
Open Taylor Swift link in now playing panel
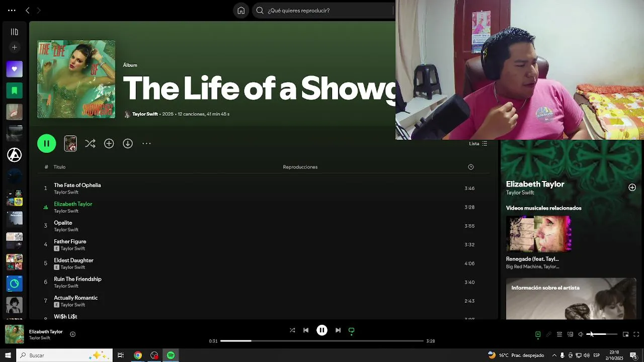pyautogui.click(x=520, y=193)
